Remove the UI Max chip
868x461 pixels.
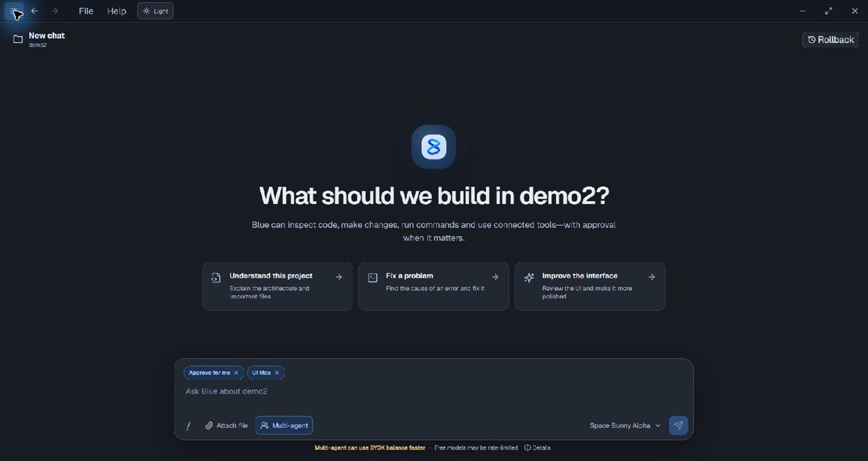coord(277,373)
